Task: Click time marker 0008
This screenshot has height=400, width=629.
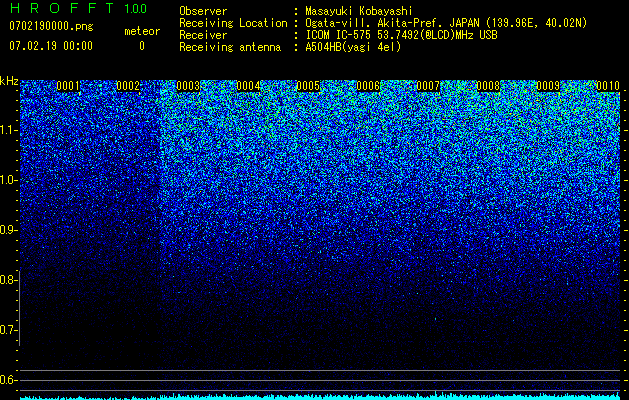Action: [x=488, y=86]
